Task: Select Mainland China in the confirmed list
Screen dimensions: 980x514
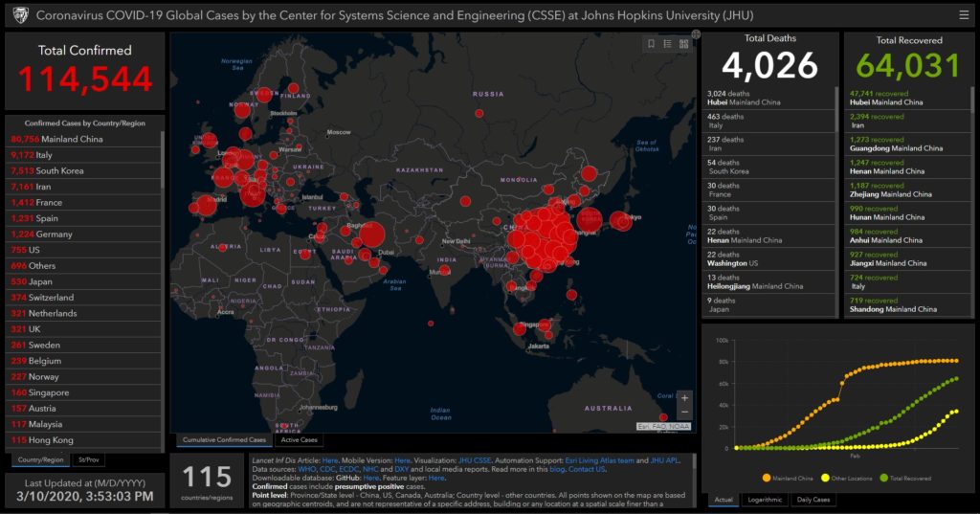Action: tap(84, 139)
